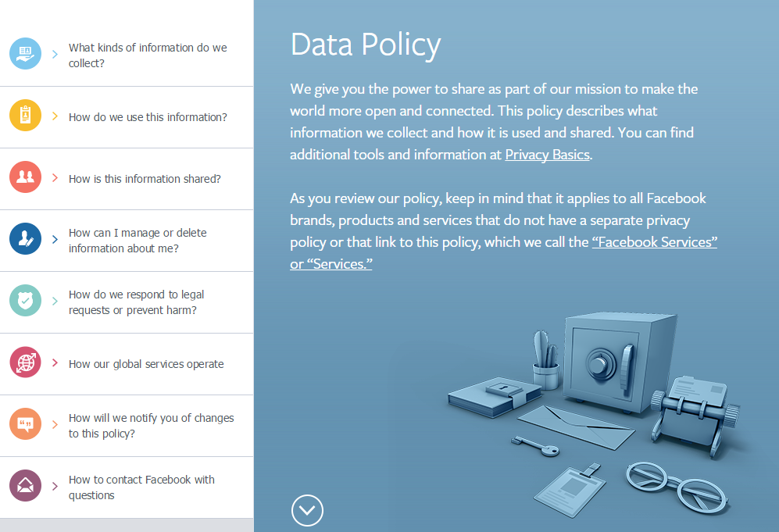
Task: Expand chevron beside "How is this information shared?"
Action: 55,178
